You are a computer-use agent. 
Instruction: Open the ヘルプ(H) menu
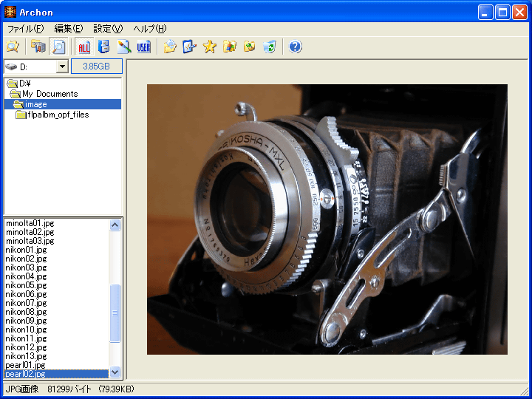150,29
